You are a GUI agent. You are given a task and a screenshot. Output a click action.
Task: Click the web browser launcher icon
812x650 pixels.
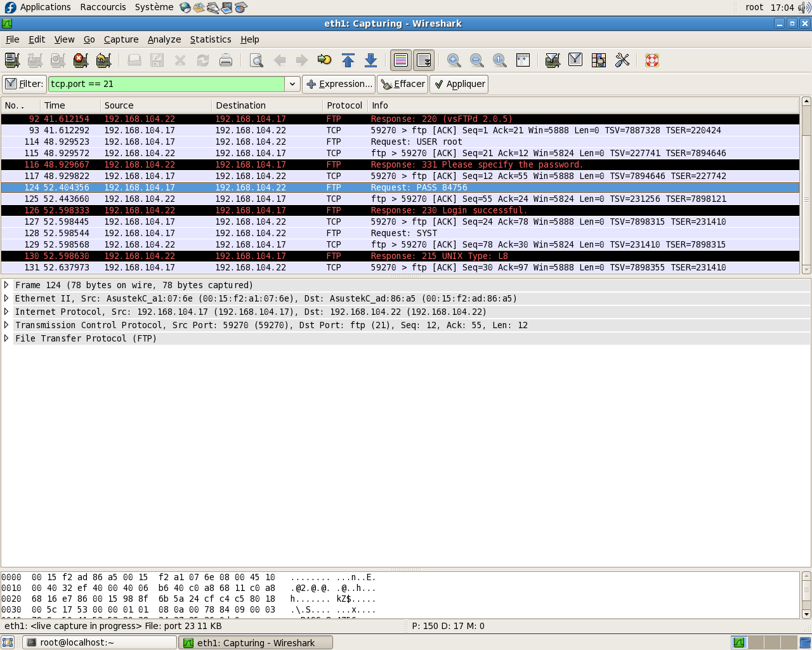pos(185,8)
